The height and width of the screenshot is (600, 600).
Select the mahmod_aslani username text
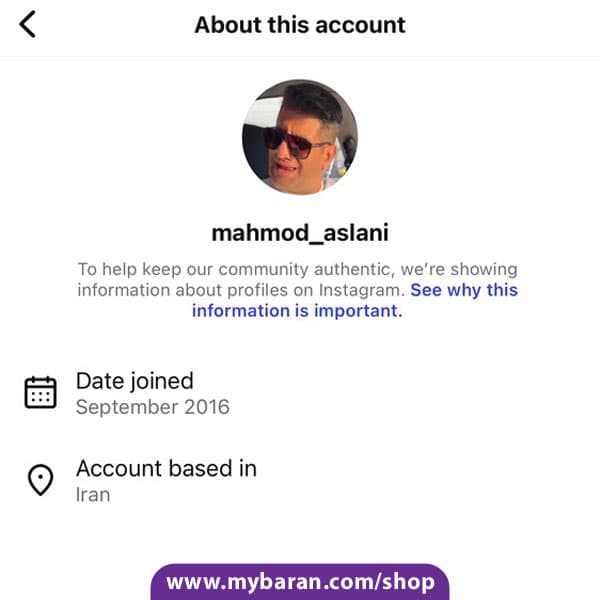point(300,233)
